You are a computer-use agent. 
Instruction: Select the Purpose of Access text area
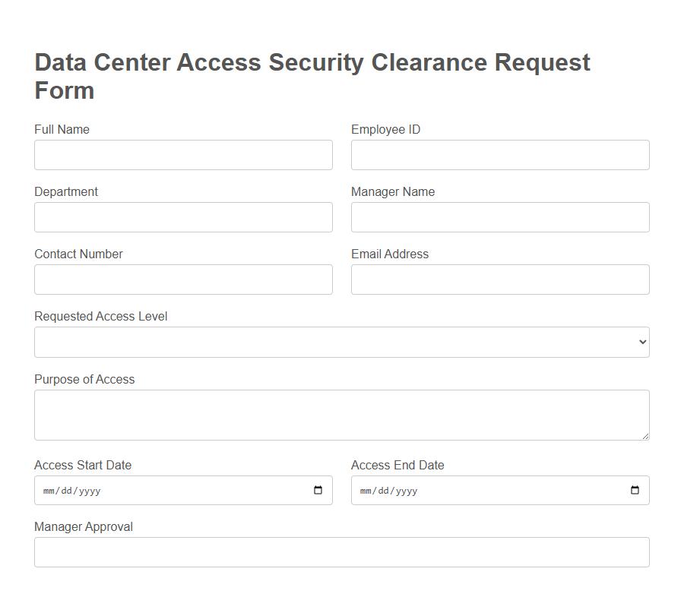[342, 415]
